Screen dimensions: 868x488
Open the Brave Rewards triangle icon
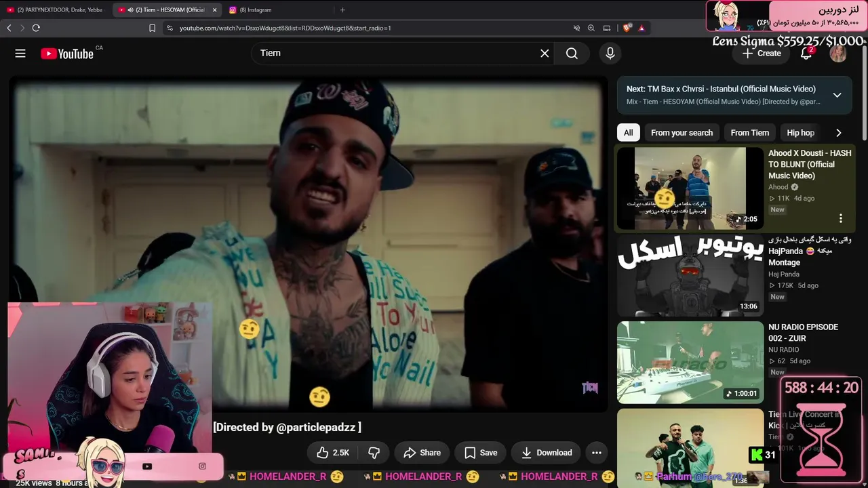click(642, 28)
